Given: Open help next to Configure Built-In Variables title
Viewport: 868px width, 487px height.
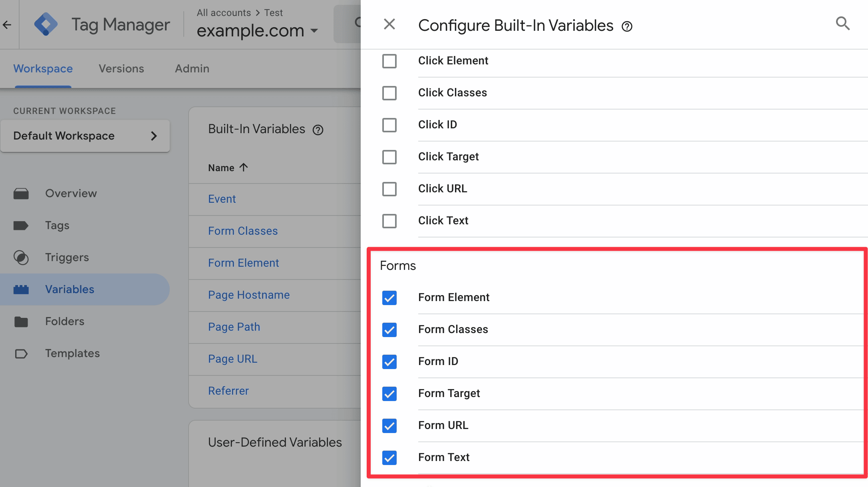Looking at the screenshot, I should tap(627, 26).
